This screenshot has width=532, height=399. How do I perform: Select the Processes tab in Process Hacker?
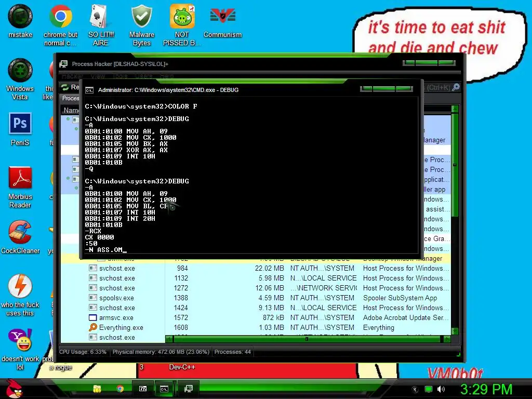(x=70, y=98)
